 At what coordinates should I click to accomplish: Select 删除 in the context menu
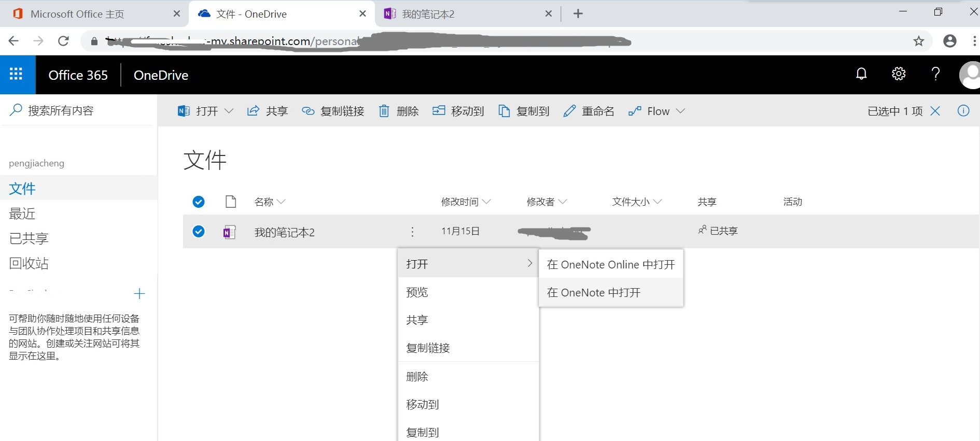(468, 376)
